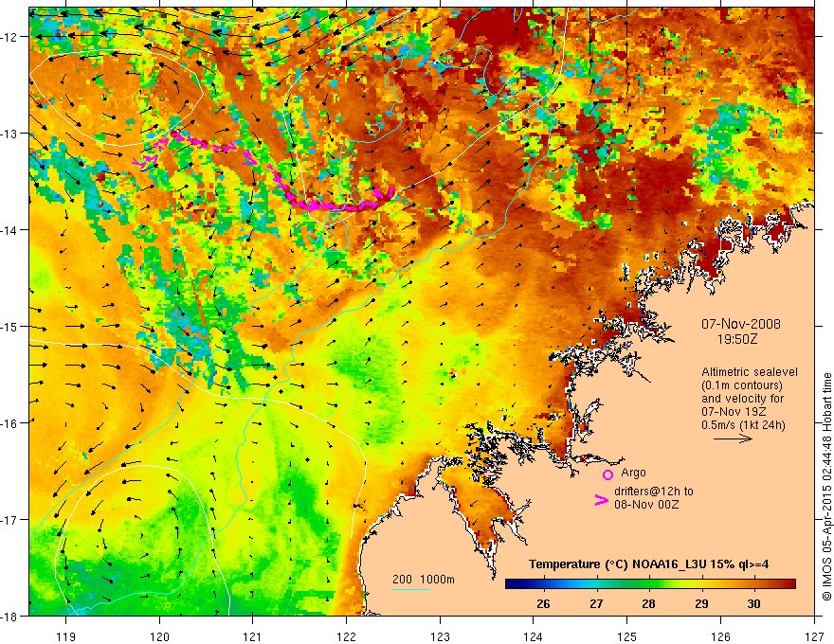Click the colorbar value 30
Viewport: 834px width, 644px height.
point(753,603)
